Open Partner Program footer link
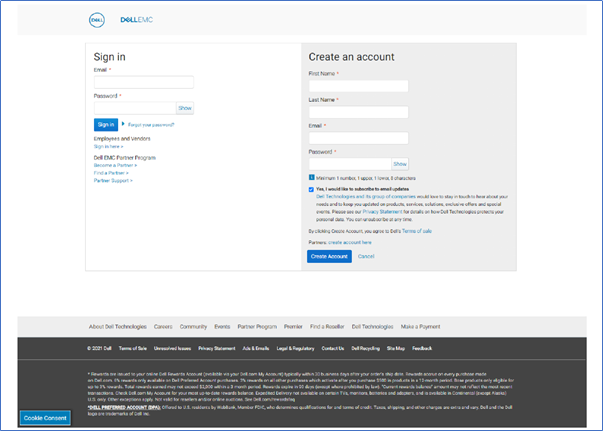603x431 pixels. (x=257, y=327)
